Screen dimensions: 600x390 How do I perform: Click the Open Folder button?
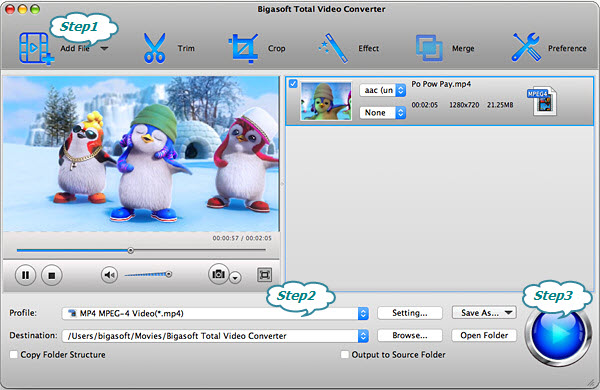(484, 335)
